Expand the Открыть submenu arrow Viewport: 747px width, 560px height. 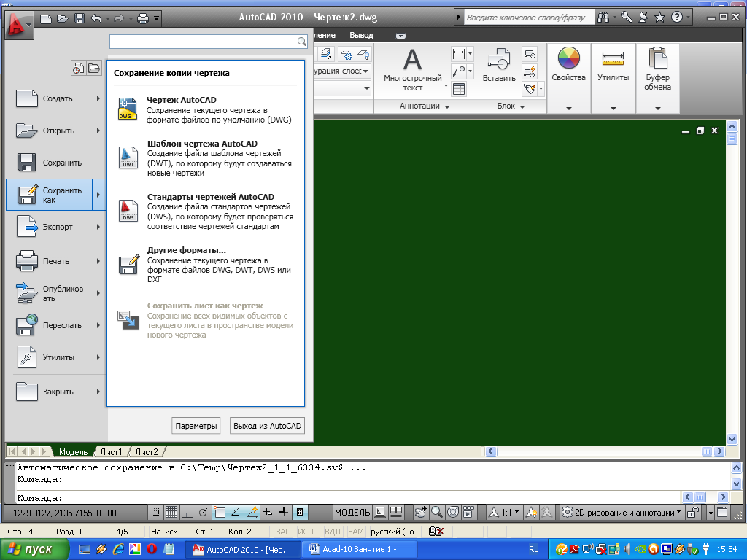[98, 131]
